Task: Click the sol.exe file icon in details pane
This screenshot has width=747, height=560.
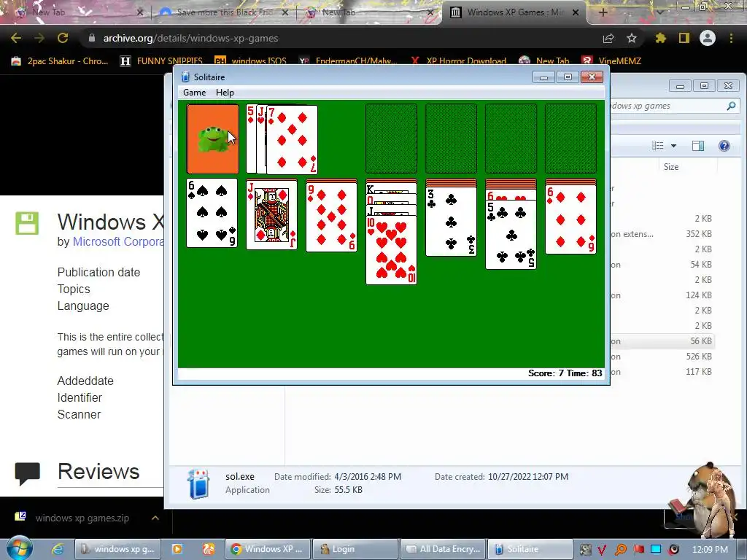Action: [x=198, y=484]
